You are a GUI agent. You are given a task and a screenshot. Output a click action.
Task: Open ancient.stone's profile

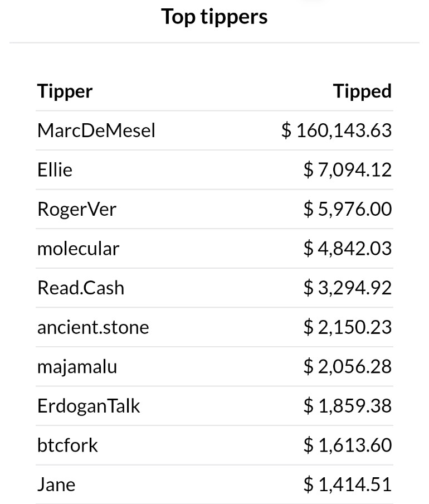(x=93, y=327)
